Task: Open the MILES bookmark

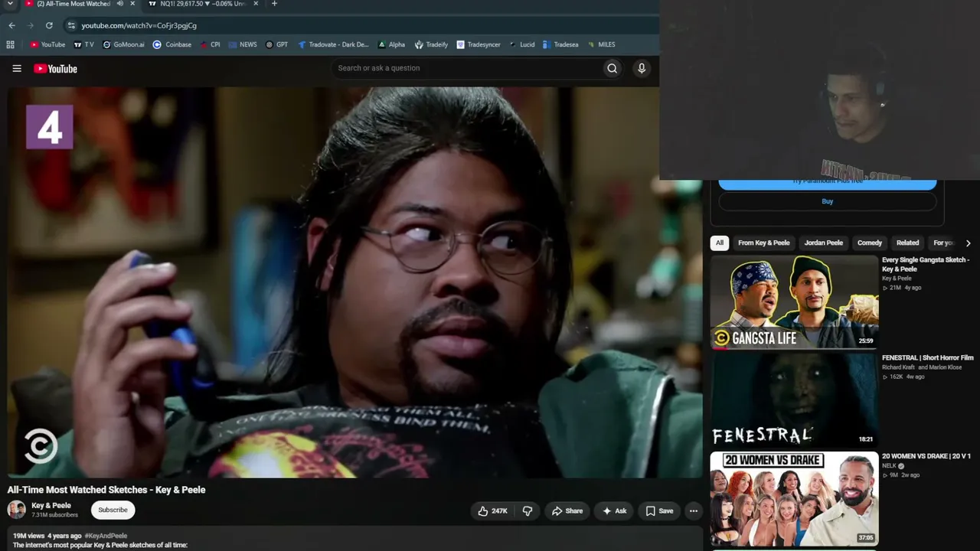Action: click(x=602, y=44)
